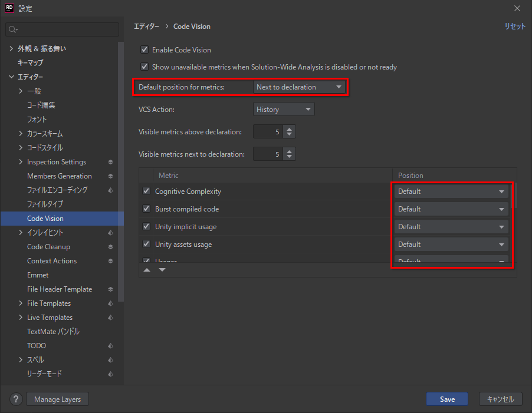Open Cognitive Complexity position dropdown
532x413 pixels.
pyautogui.click(x=451, y=191)
